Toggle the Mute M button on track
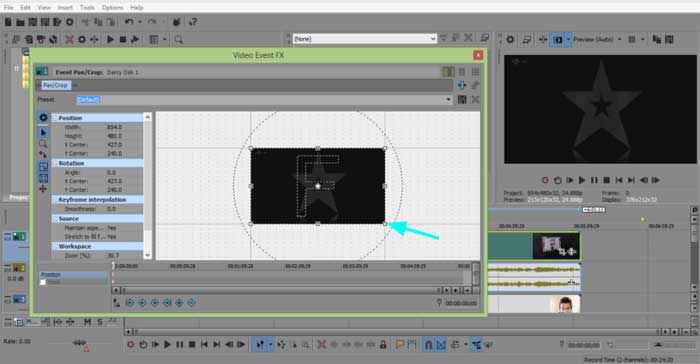This screenshot has width=700, height=364. click(88, 322)
